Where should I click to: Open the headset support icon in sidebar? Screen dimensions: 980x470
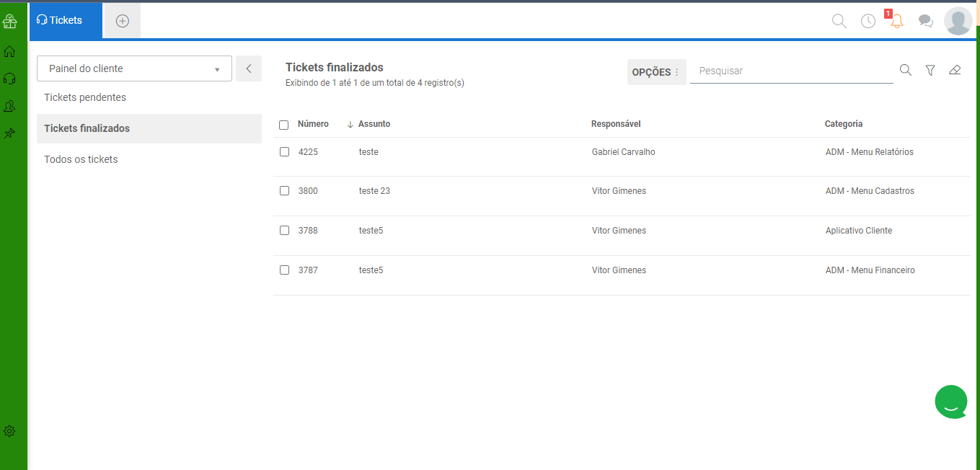pyautogui.click(x=9, y=79)
